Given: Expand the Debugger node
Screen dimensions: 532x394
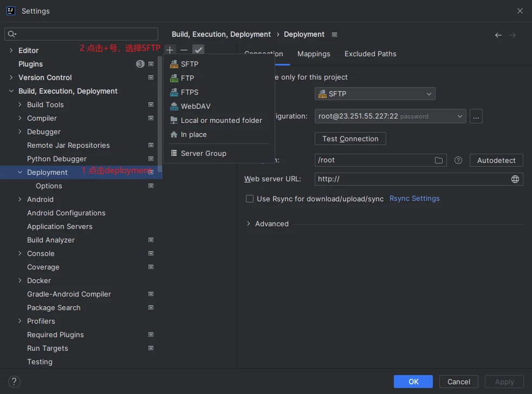Looking at the screenshot, I should (x=20, y=132).
